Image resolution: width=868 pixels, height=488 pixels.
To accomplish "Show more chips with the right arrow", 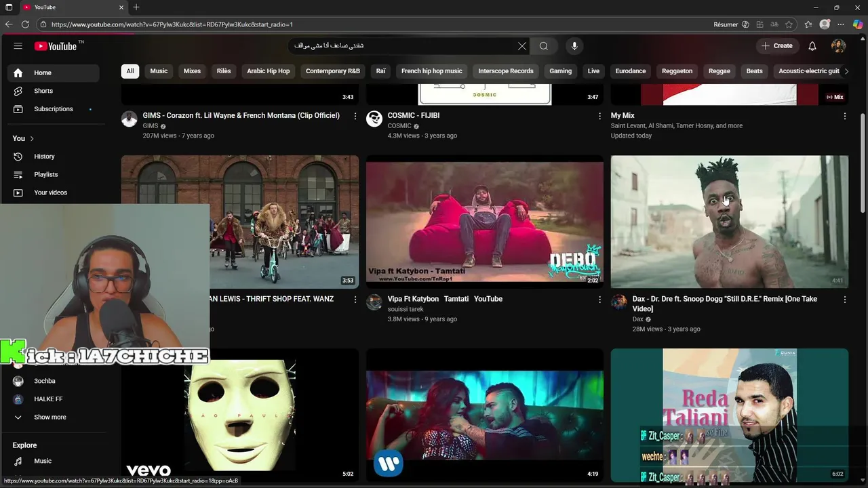I will click(x=846, y=71).
